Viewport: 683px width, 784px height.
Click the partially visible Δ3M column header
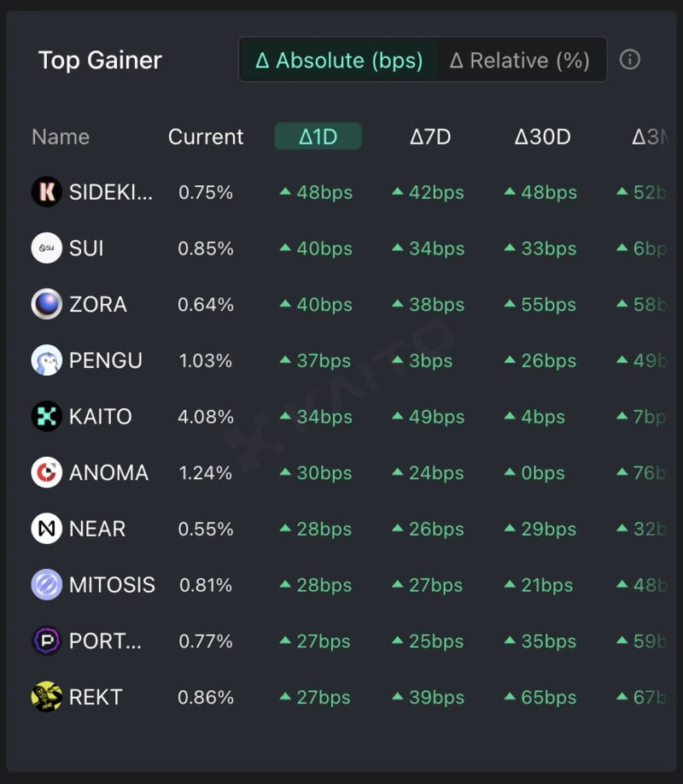point(649,137)
